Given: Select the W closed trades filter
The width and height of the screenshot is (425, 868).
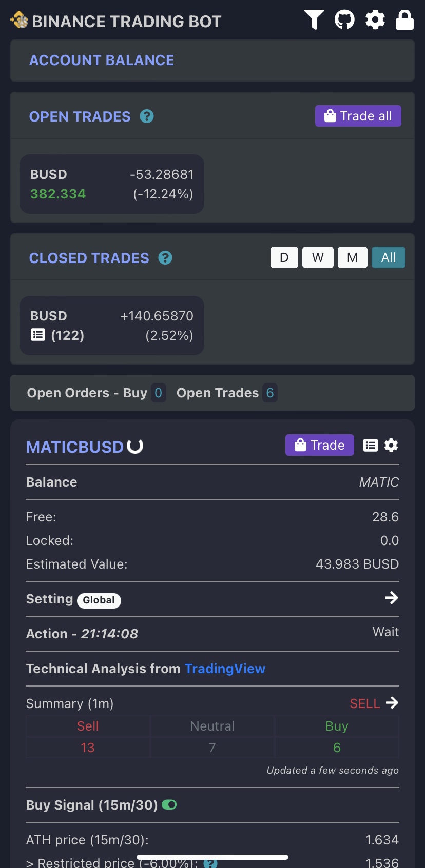Looking at the screenshot, I should pos(318,257).
